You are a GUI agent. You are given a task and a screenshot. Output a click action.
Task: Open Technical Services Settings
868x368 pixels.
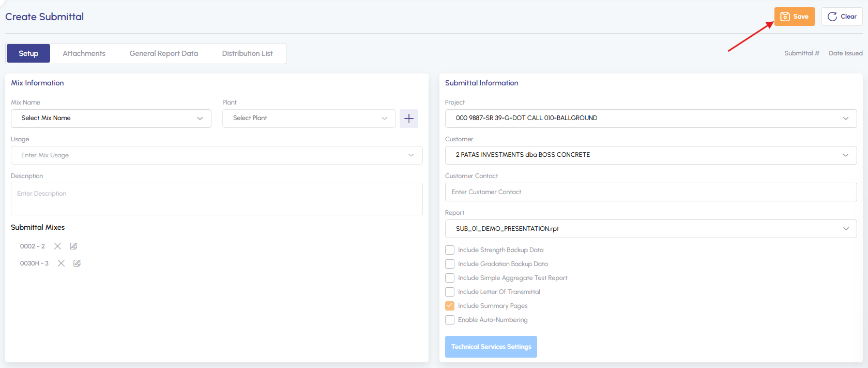491,347
